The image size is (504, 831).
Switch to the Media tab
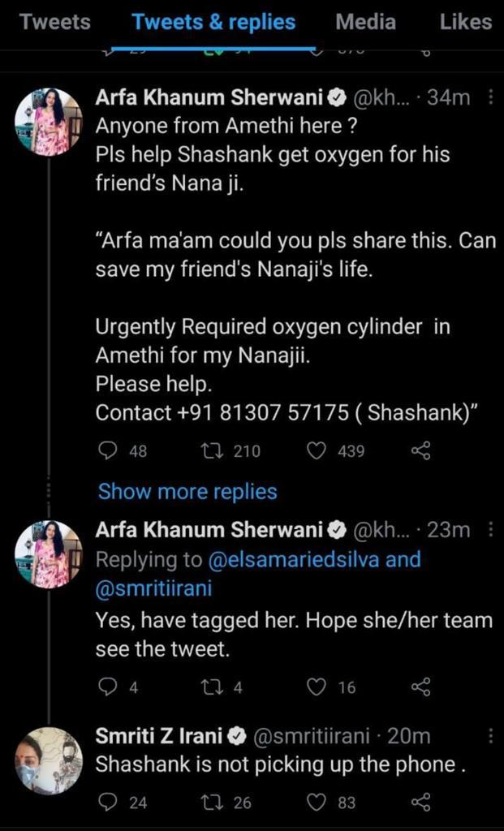click(x=367, y=22)
